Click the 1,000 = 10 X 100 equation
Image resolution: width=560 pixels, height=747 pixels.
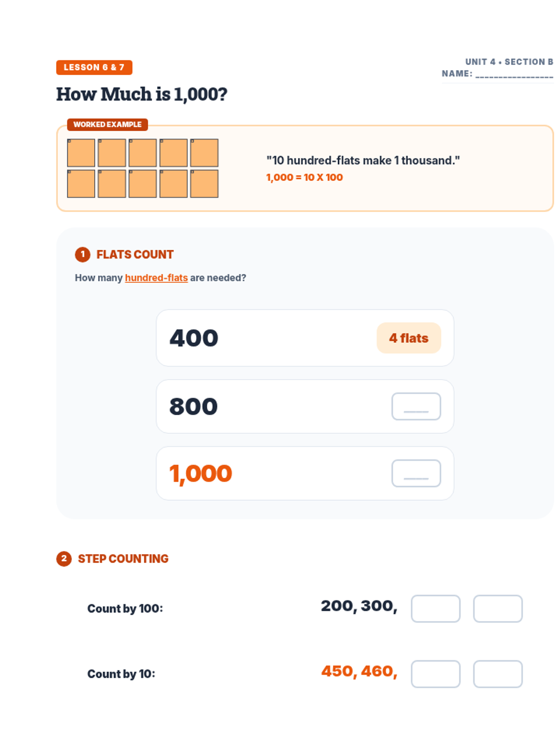[304, 177]
